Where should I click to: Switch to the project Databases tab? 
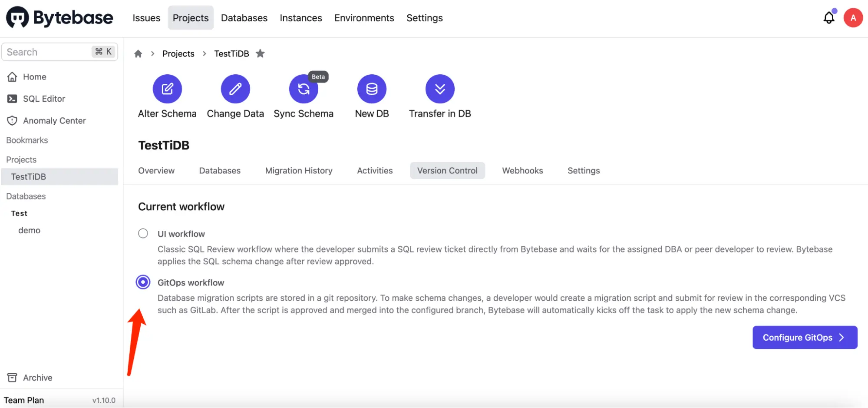click(x=220, y=171)
